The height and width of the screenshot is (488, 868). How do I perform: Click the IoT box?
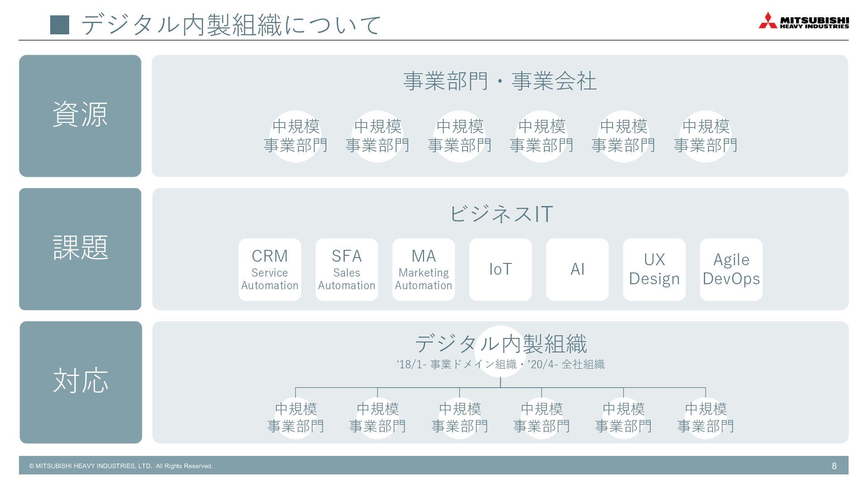[x=500, y=270]
